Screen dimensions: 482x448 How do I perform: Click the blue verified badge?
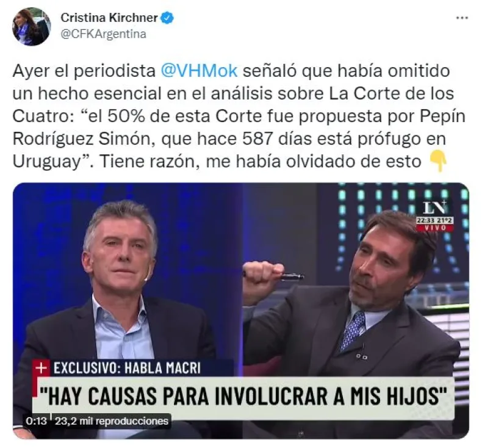click(168, 18)
